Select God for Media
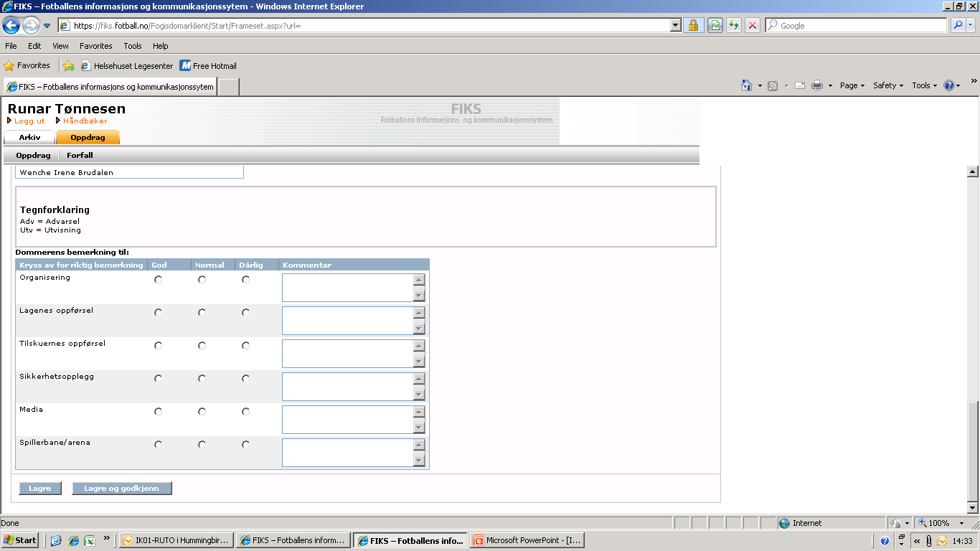 [x=159, y=412]
